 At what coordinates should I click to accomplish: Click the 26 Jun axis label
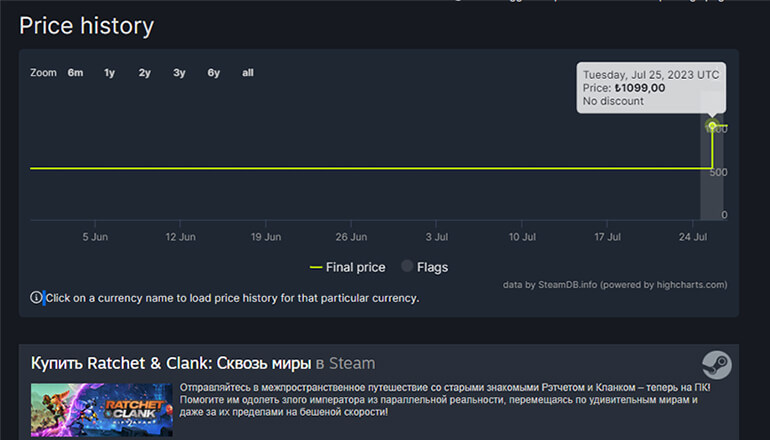[351, 237]
